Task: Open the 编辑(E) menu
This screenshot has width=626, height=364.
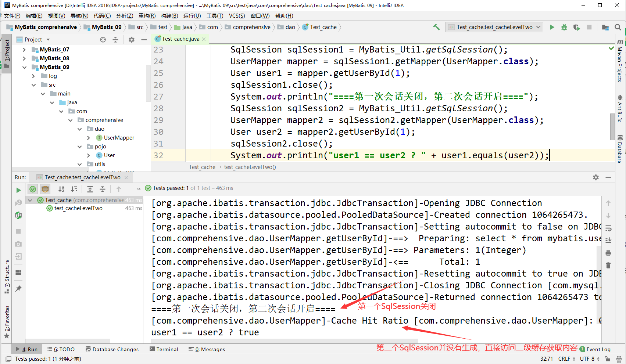Action: [x=34, y=16]
